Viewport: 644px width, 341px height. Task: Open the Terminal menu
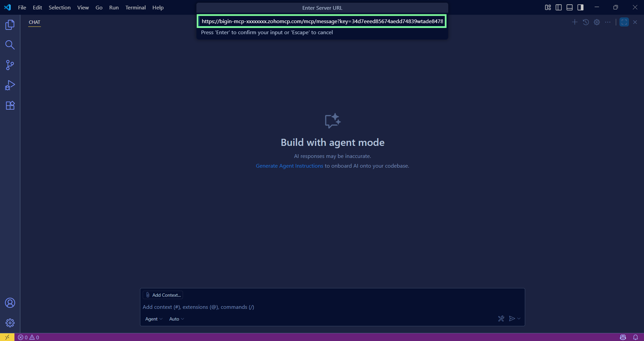point(136,7)
